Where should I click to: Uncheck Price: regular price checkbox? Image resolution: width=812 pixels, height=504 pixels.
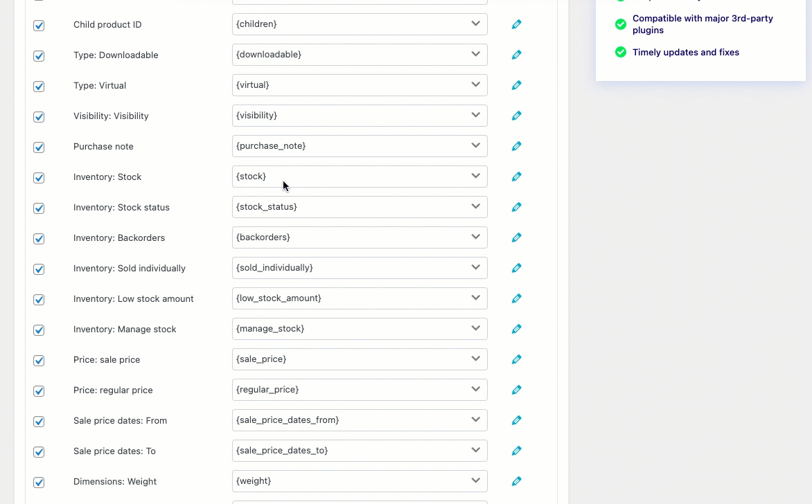39,391
